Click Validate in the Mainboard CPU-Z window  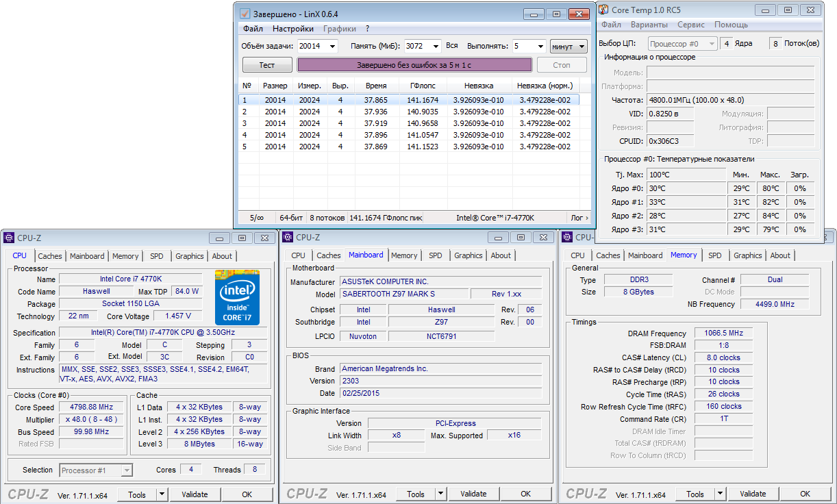[x=473, y=494]
